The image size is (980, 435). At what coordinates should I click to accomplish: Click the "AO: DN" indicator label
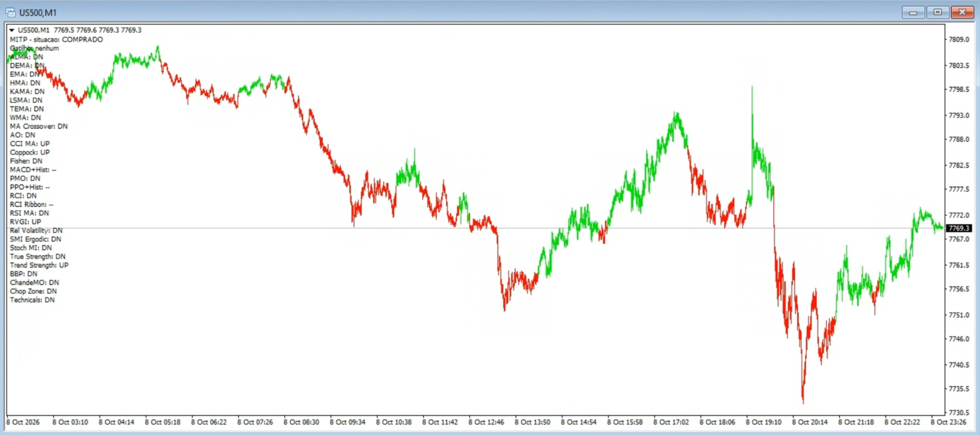[x=22, y=135]
